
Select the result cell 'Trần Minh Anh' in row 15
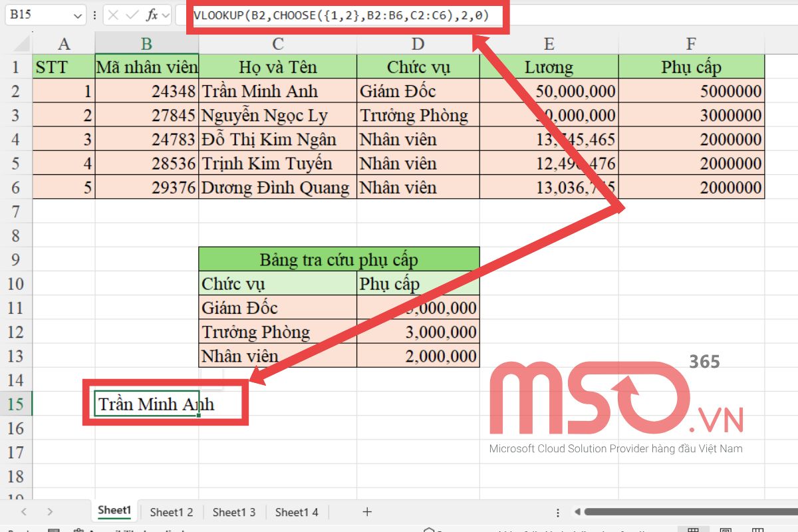coord(147,404)
